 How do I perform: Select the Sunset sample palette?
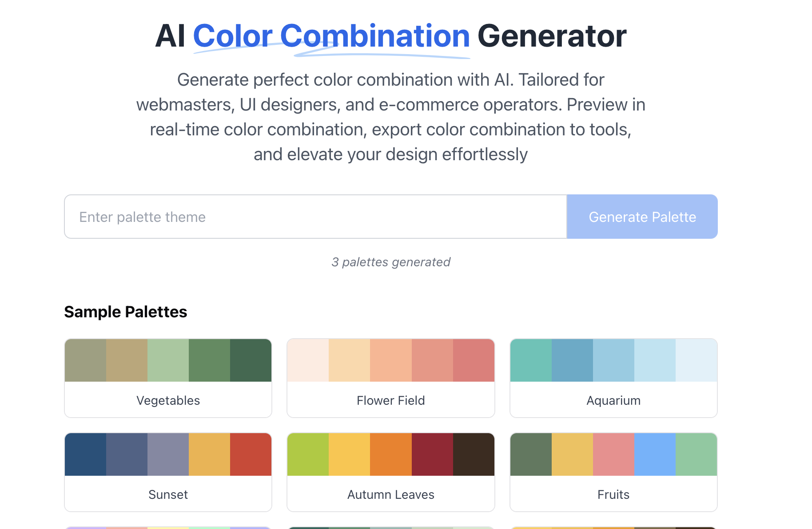pyautogui.click(x=168, y=494)
